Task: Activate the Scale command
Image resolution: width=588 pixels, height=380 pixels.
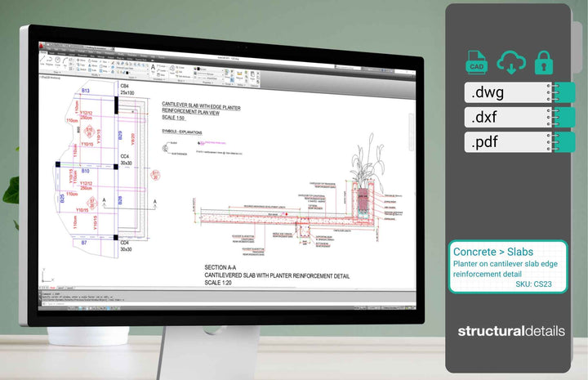Action: click(92, 70)
